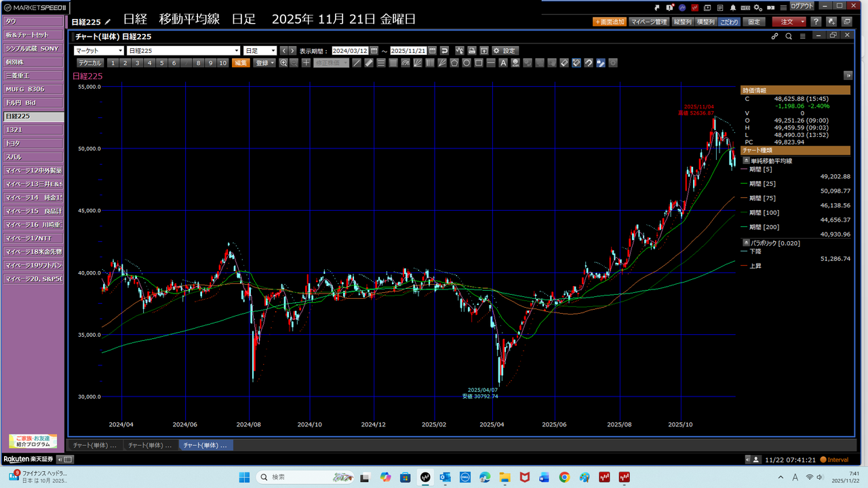Click the zoom in magnifier icon
The width and height of the screenshot is (868, 488).
pyautogui.click(x=283, y=63)
